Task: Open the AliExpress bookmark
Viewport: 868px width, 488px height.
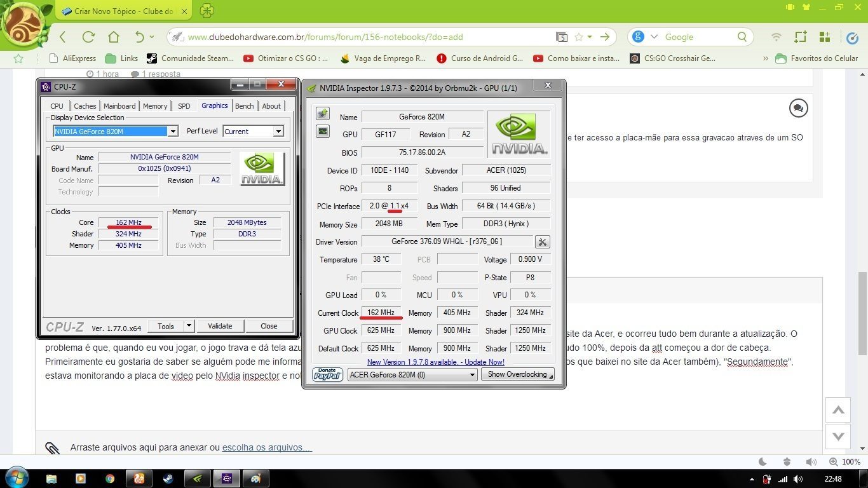Action: tap(73, 58)
